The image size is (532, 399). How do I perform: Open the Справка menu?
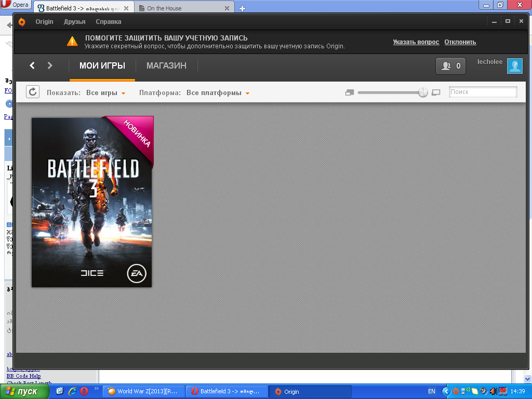point(109,22)
